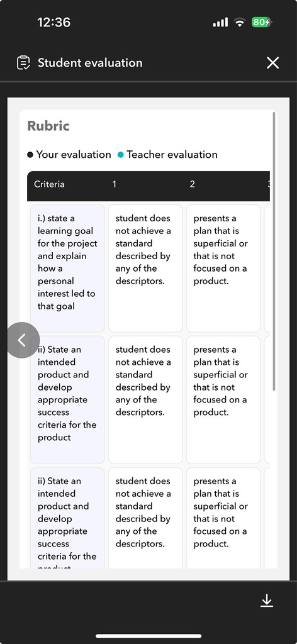Tap the Student evaluation clipboard icon
297x644 pixels.
coord(23,63)
